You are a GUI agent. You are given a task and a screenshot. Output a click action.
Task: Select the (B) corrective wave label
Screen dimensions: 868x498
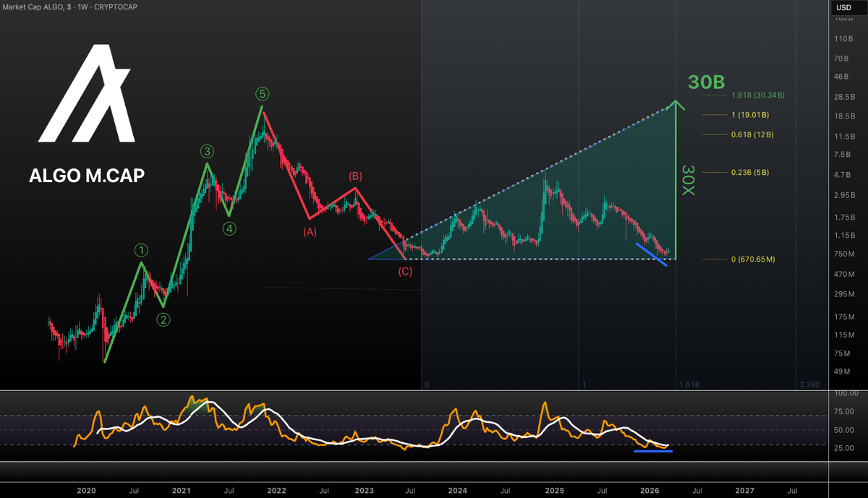pos(355,175)
